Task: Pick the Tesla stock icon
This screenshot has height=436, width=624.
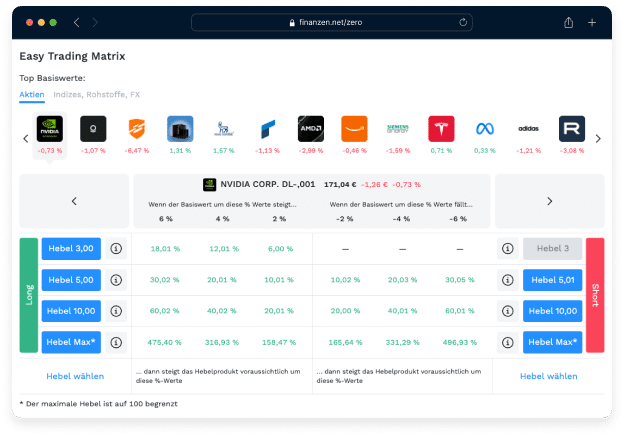Action: pos(441,129)
